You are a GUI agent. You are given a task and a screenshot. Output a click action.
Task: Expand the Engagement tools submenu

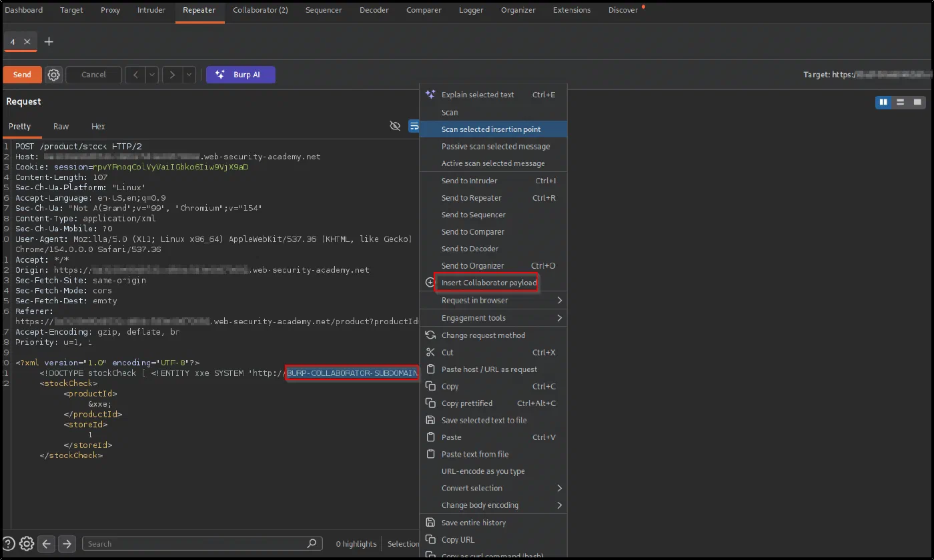(493, 318)
